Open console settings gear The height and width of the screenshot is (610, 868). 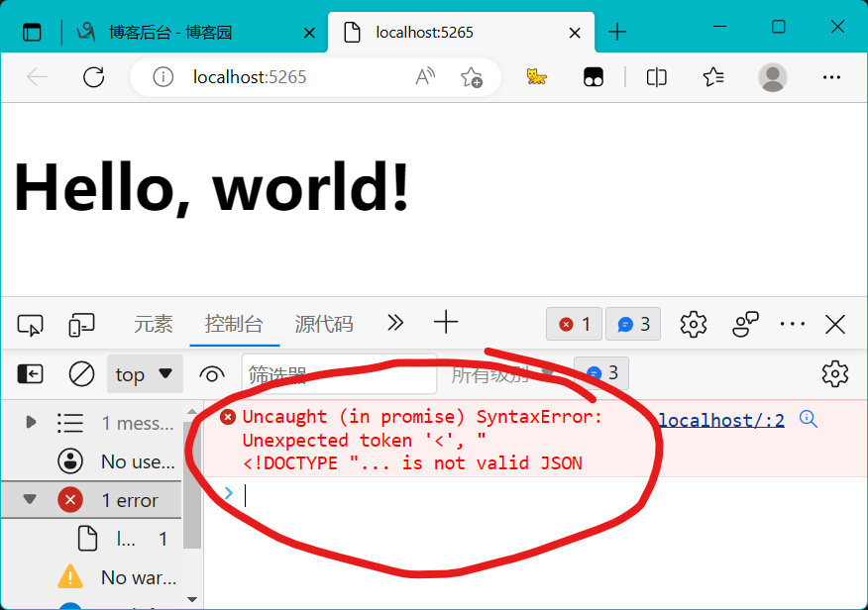pos(834,374)
